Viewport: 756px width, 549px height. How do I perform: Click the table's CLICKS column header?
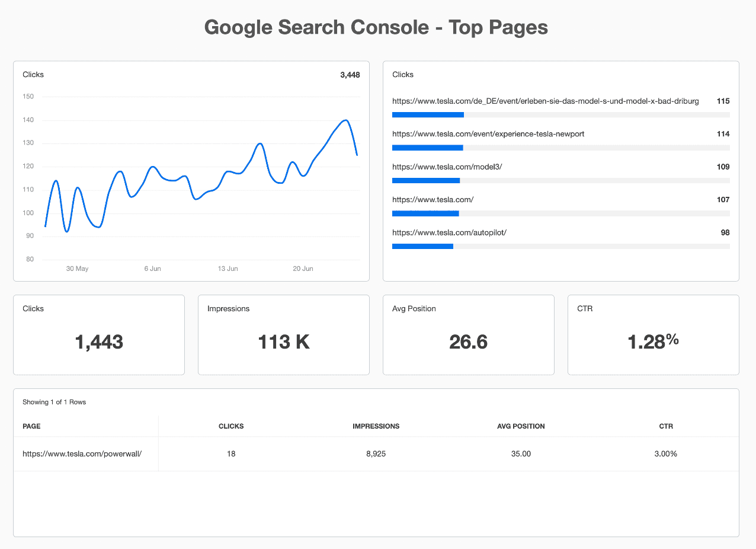[231, 426]
